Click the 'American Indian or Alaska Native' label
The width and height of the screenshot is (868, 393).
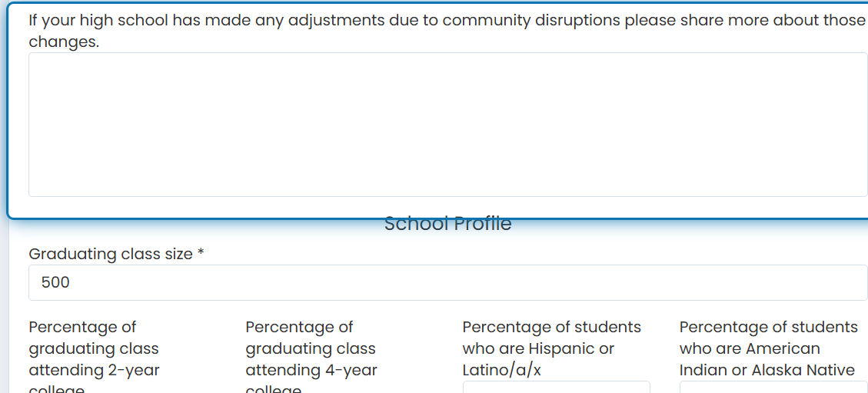767,359
